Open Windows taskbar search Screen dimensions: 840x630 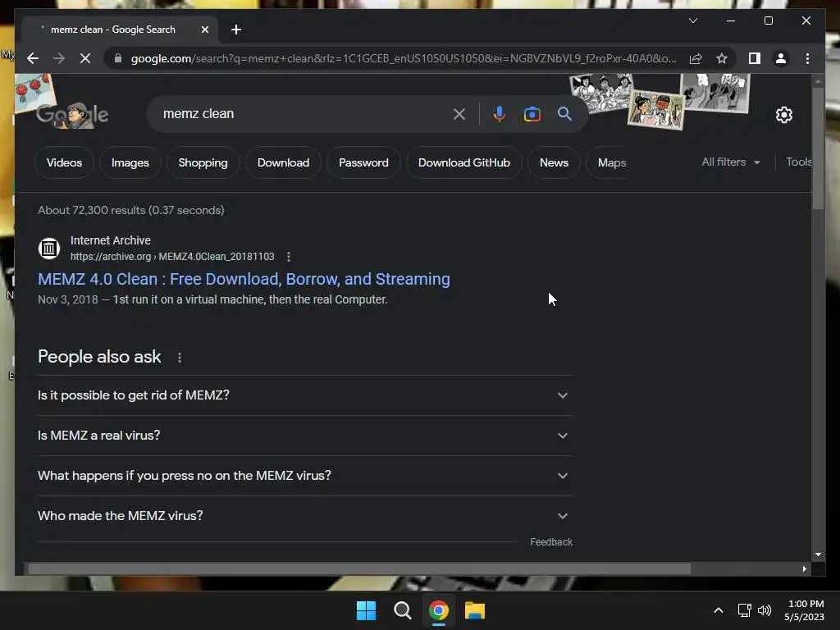tap(402, 610)
